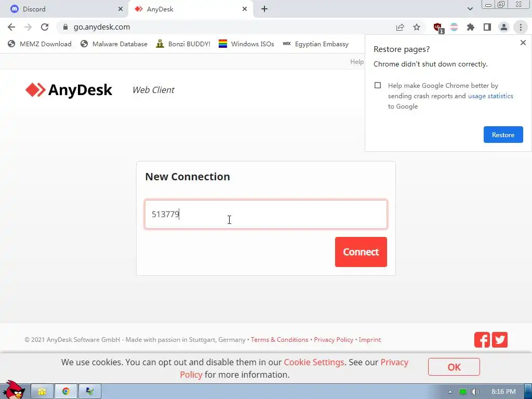The image size is (532, 399).
Task: Open the volume speaker icon
Action: [475, 392]
